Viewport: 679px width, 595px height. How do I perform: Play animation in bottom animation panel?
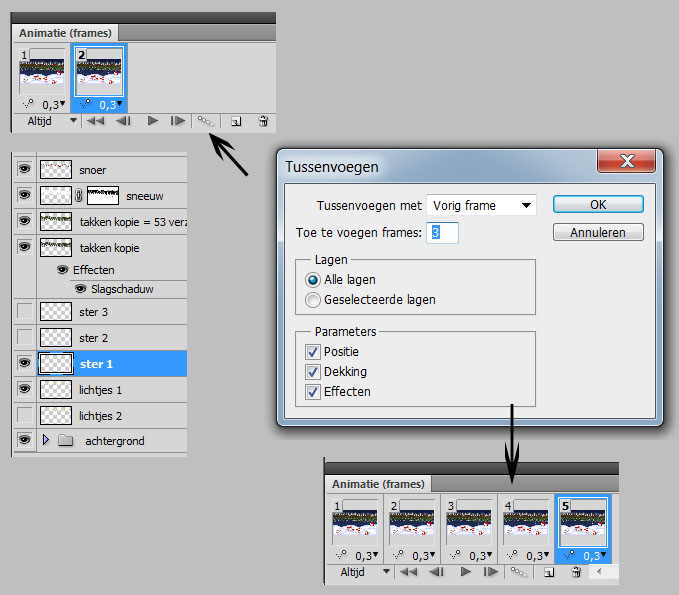point(466,572)
